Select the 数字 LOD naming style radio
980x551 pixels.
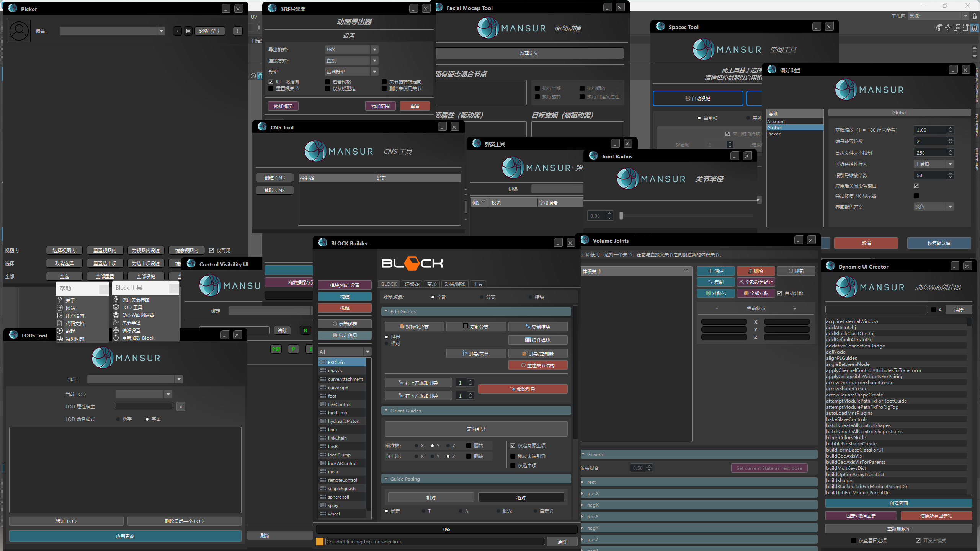coord(118,419)
